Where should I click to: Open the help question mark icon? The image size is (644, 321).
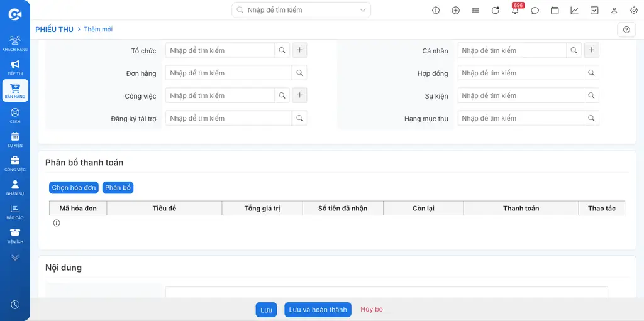tap(626, 30)
